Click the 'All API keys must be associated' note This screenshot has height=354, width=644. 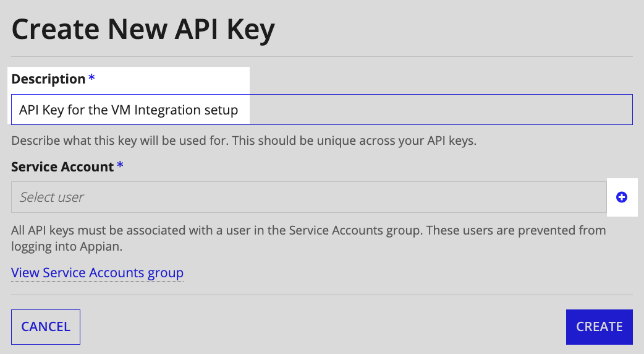[308, 238]
